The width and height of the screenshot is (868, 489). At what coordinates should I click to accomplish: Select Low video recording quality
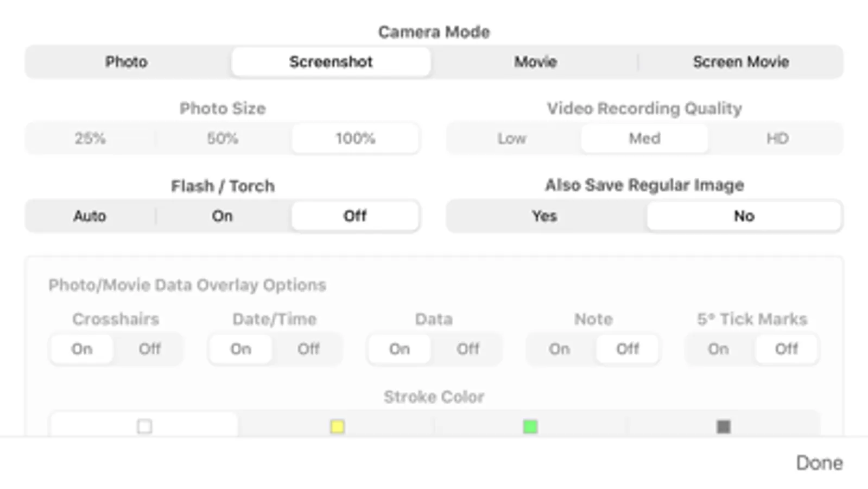tap(512, 139)
